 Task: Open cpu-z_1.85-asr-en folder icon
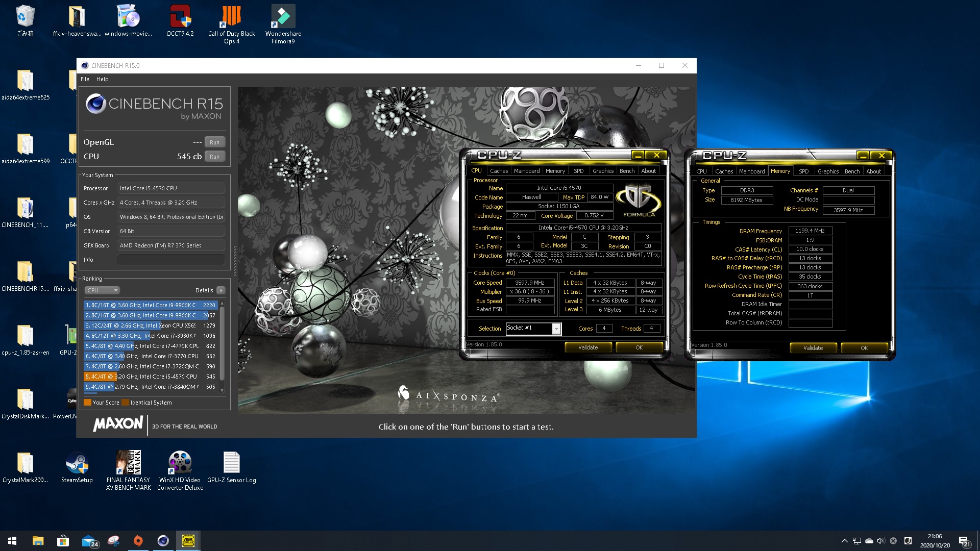[26, 340]
